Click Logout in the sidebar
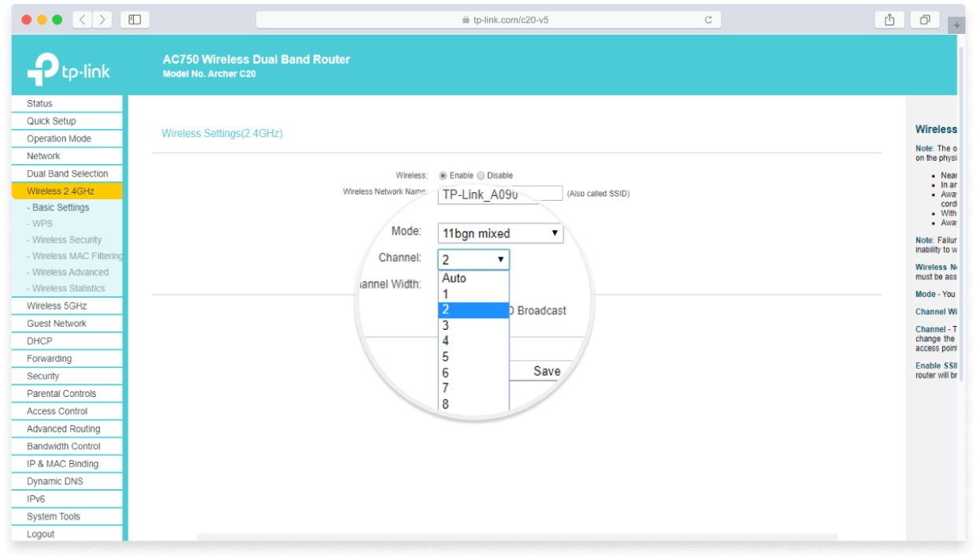The width and height of the screenshot is (977, 560). 67,534
